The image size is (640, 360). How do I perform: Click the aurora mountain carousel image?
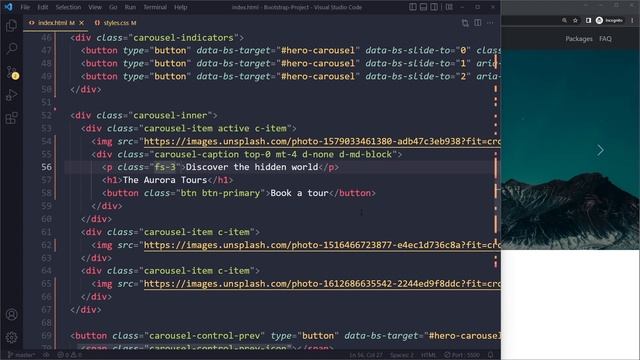[x=570, y=149]
